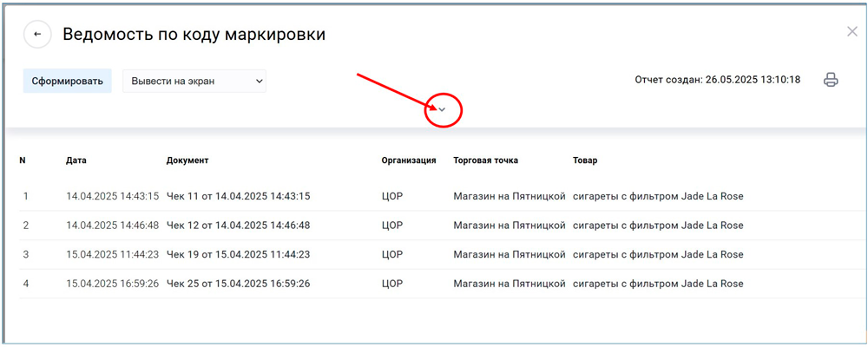Click the 'Организация' column header
This screenshot has width=868, height=347.
(x=408, y=160)
